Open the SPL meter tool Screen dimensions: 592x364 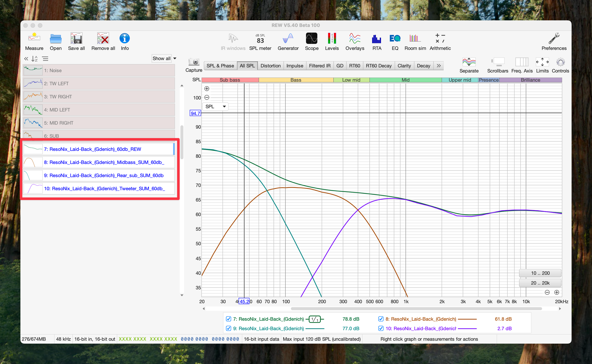coord(260,41)
